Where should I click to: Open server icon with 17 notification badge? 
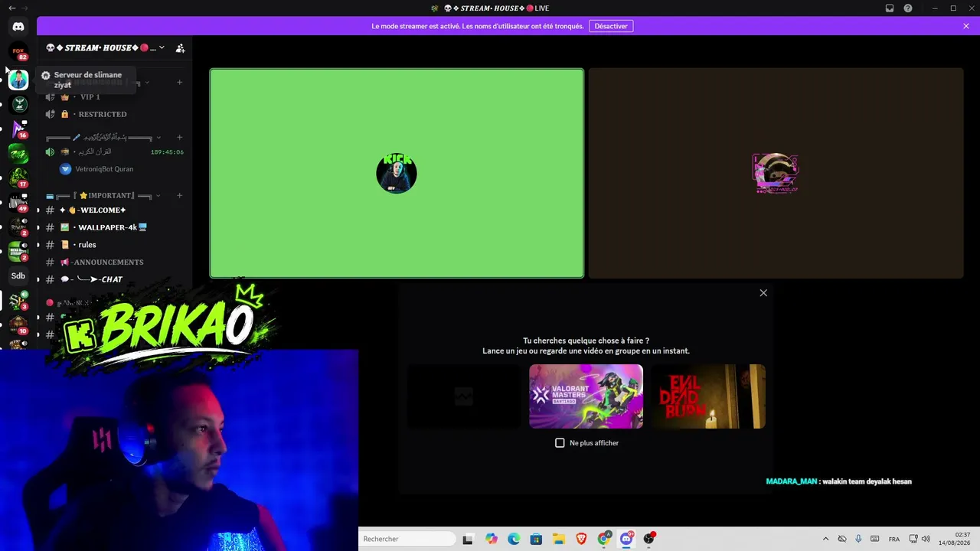[18, 178]
